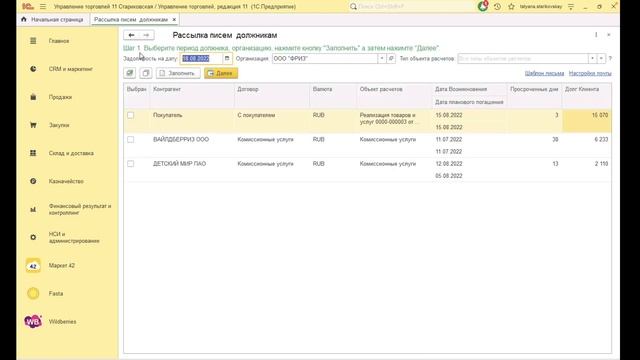Screen dimensions: 640x360
Task: Click the uncheck all rows icon
Action: pyautogui.click(x=146, y=73)
